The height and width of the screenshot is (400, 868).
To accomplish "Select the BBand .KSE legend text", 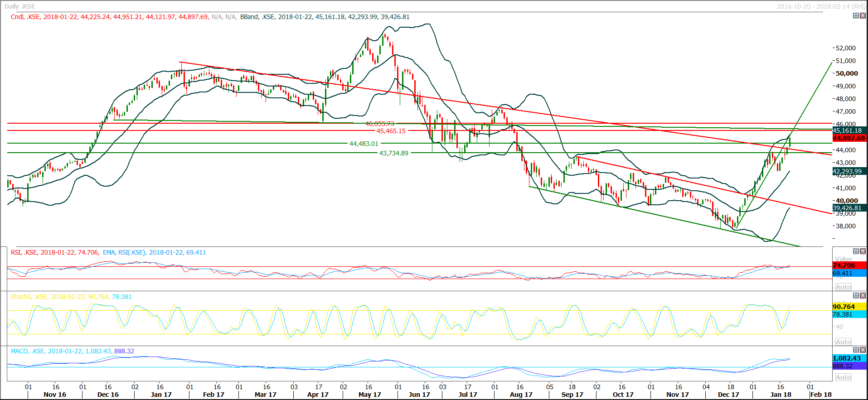I will click(x=325, y=17).
